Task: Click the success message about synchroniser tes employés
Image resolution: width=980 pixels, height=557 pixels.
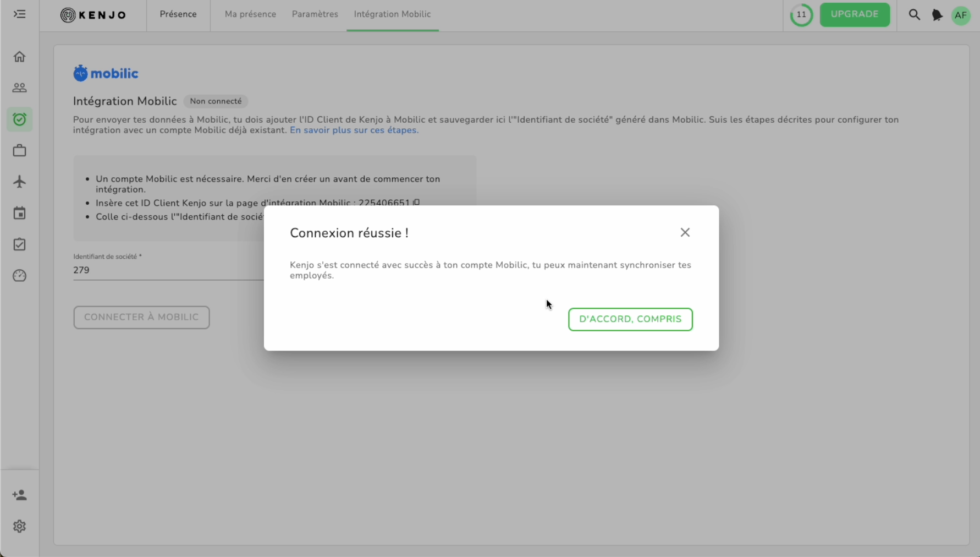Action: coord(491,270)
